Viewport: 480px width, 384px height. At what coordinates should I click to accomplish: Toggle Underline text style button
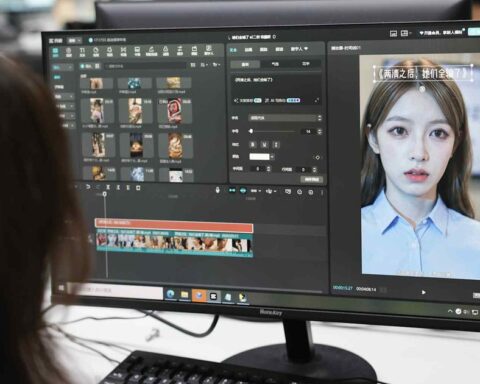[x=264, y=145]
